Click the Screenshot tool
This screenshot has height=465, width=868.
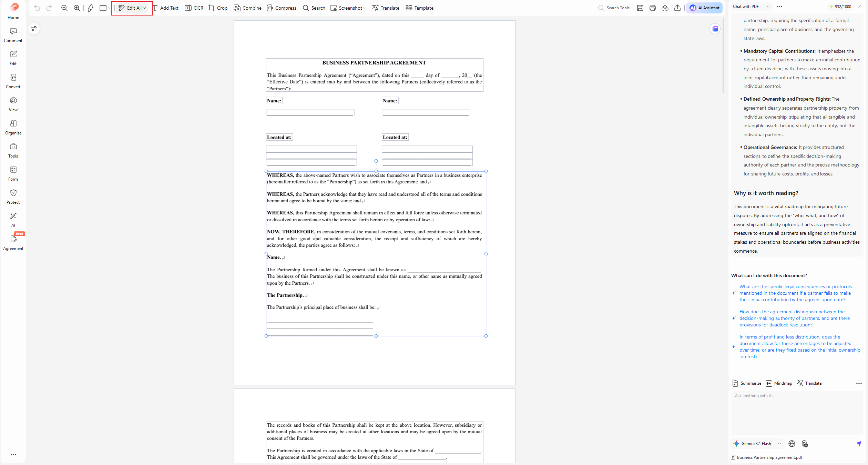click(346, 8)
